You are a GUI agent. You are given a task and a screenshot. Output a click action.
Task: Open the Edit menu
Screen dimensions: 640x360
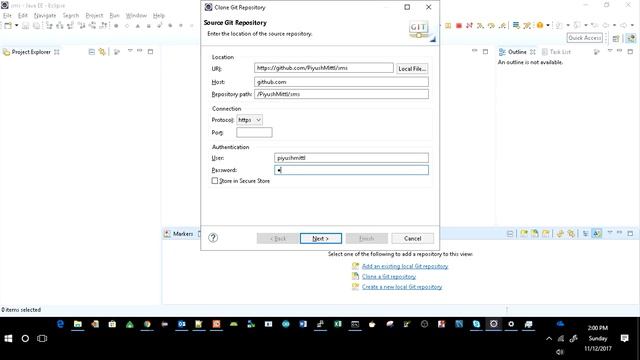point(22,16)
